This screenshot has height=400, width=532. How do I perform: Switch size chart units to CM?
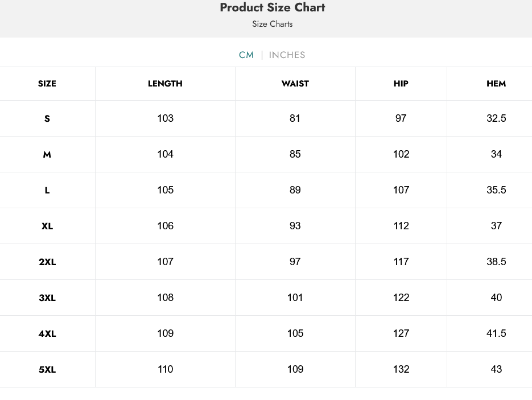[246, 55]
